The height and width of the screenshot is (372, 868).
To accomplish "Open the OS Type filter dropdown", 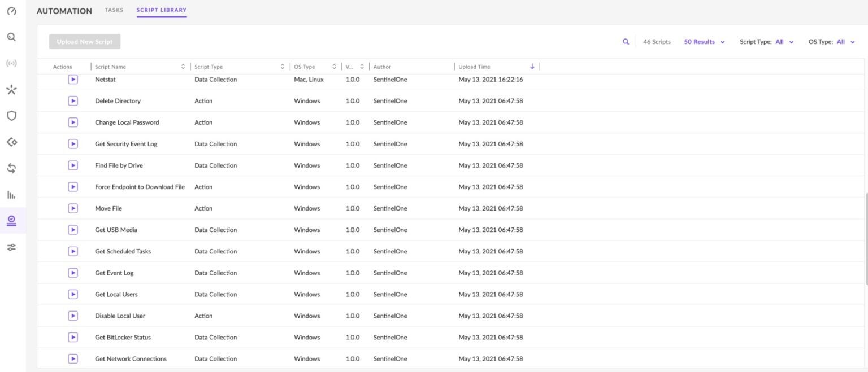I will tap(845, 42).
